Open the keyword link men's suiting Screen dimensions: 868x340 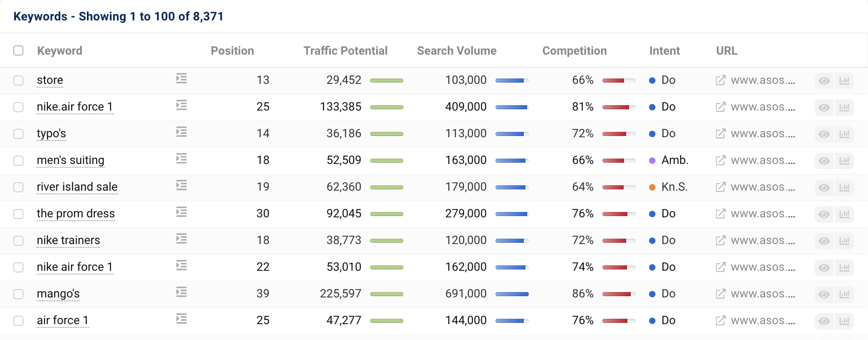71,160
